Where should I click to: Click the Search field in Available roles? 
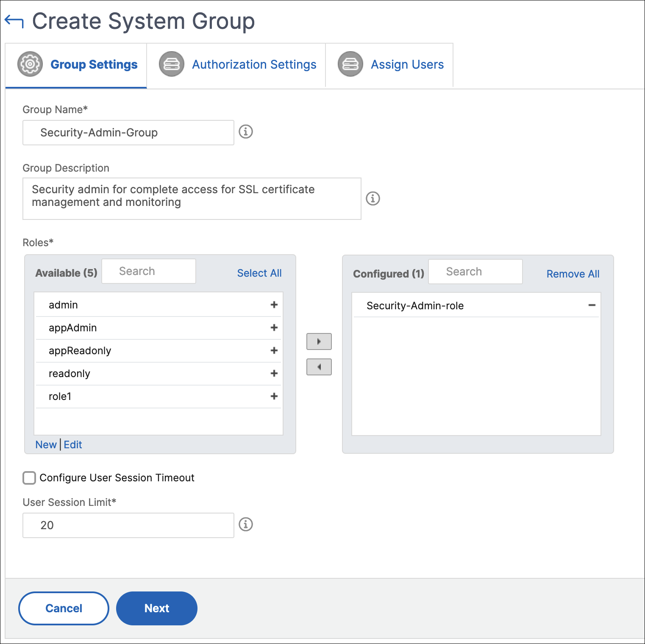pyautogui.click(x=149, y=271)
